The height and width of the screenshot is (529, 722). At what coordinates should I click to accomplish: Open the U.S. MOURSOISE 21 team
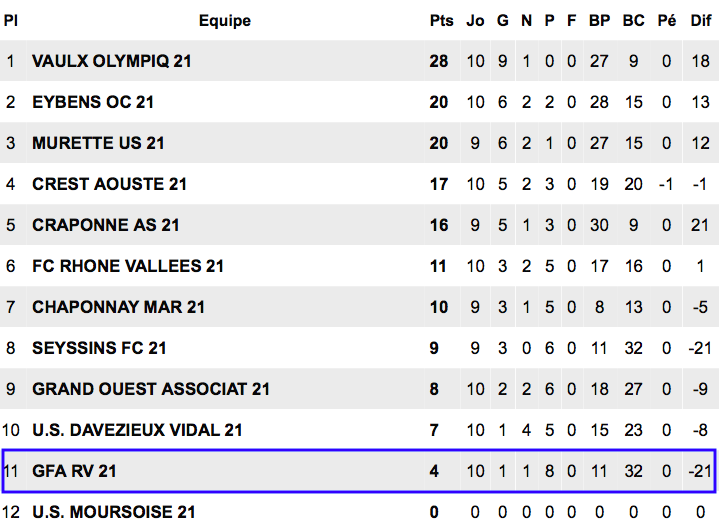pyautogui.click(x=113, y=512)
